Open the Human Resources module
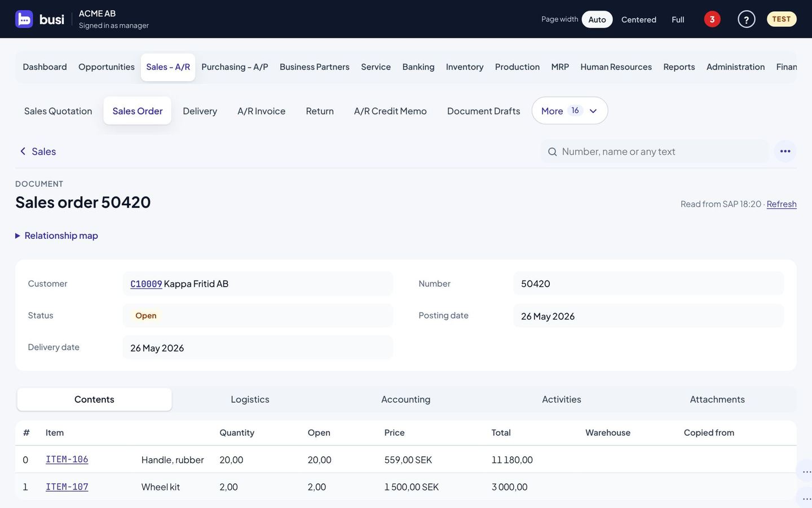The image size is (812, 508). tap(616, 67)
